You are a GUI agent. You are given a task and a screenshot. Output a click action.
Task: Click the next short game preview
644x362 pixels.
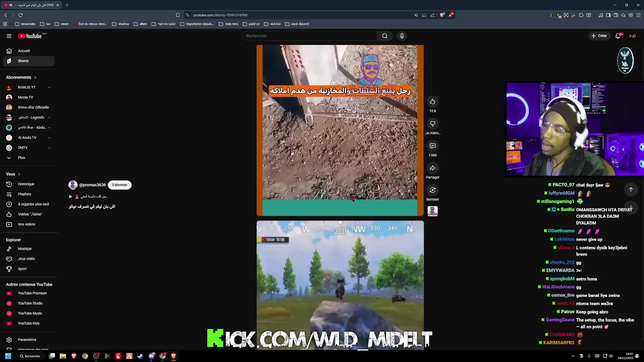point(340,284)
